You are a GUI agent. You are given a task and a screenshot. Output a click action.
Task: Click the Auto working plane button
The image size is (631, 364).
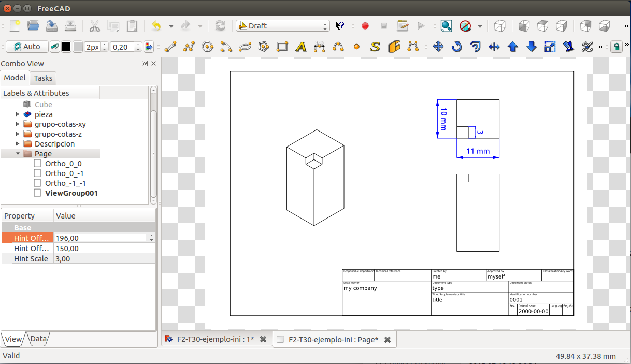pyautogui.click(x=27, y=47)
